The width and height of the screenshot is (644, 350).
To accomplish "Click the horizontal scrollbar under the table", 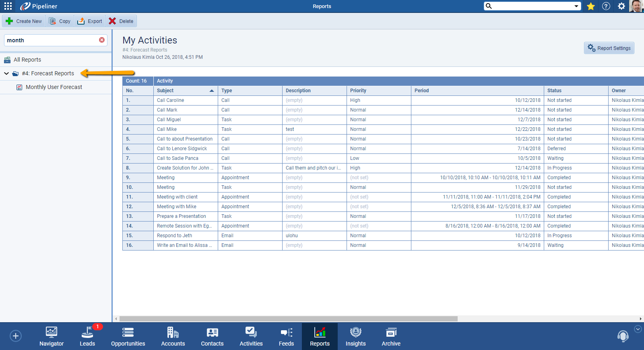I will tap(288, 319).
